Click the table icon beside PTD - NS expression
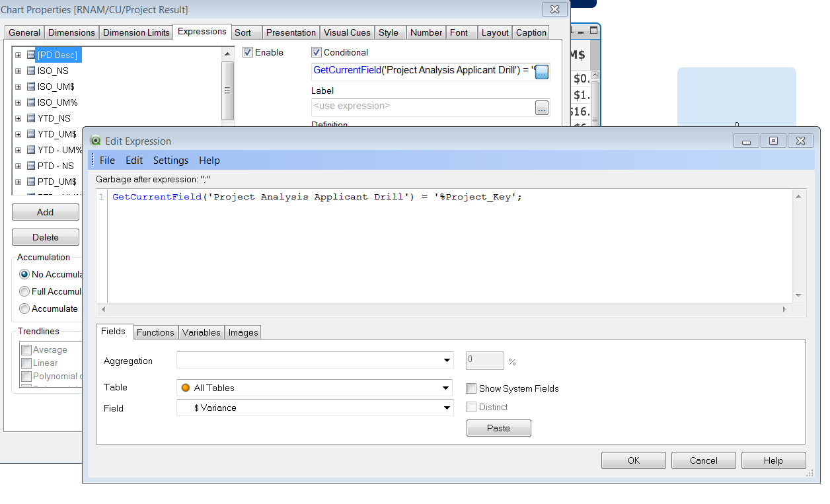Image resolution: width=830 pixels, height=504 pixels. coord(31,166)
